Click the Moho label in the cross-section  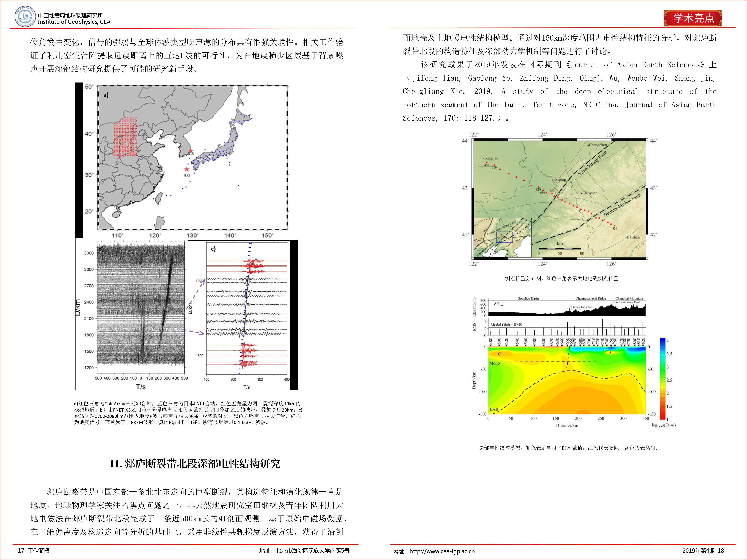494,363
